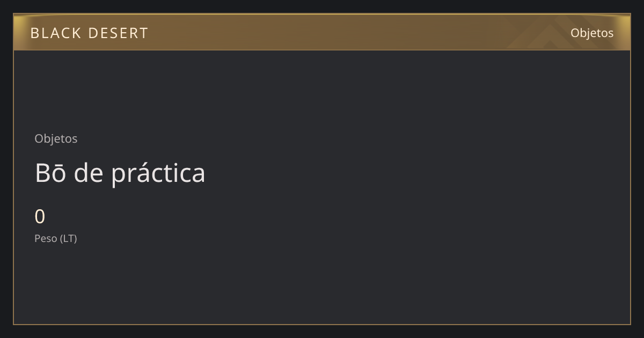The width and height of the screenshot is (644, 338).
Task: Select the weight value 0
Action: tap(40, 217)
